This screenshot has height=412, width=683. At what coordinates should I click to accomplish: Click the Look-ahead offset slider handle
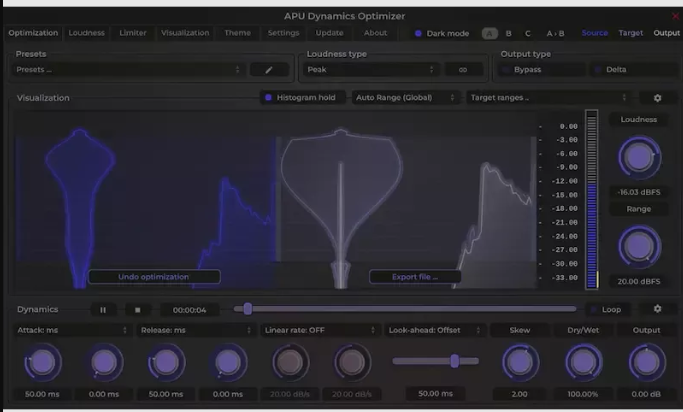tap(455, 361)
